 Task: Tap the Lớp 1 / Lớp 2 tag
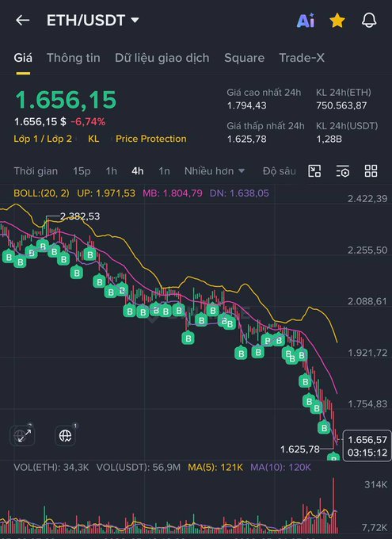click(43, 139)
